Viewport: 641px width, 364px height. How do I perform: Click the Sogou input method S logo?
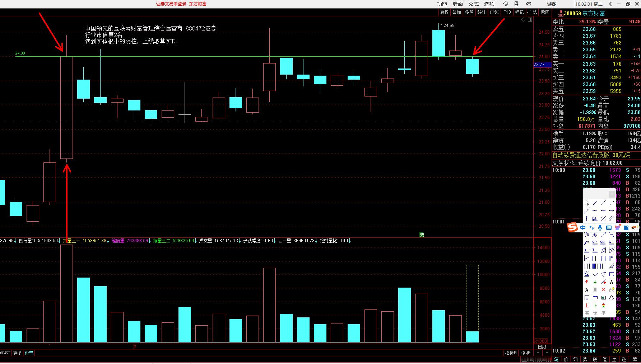pos(572,227)
